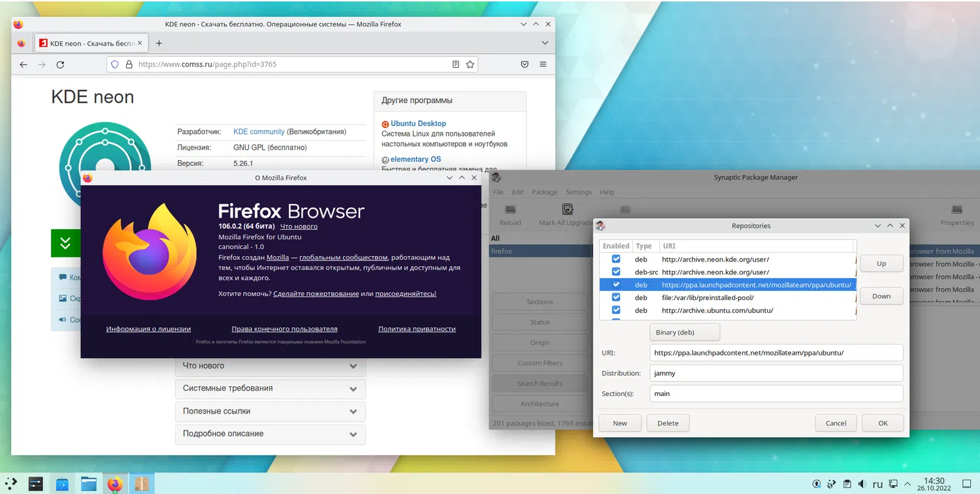Open Discover software center from taskbar
The height and width of the screenshot is (494, 980).
[x=62, y=484]
